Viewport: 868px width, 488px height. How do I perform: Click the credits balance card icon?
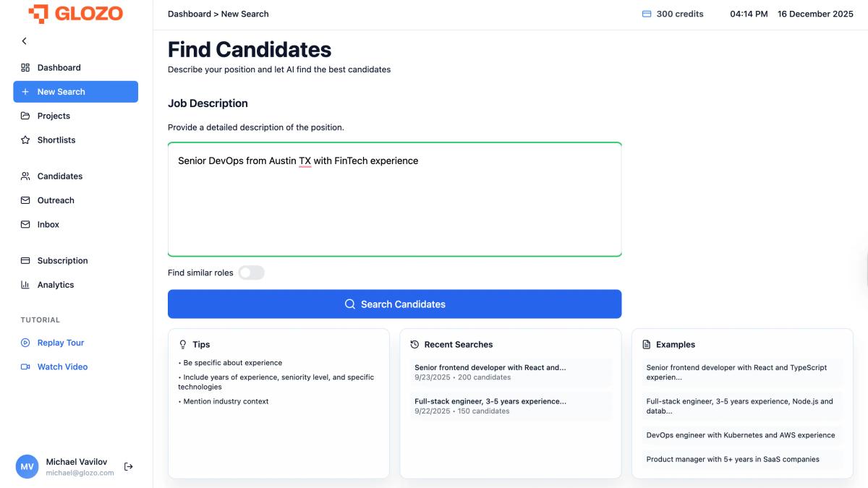click(647, 13)
